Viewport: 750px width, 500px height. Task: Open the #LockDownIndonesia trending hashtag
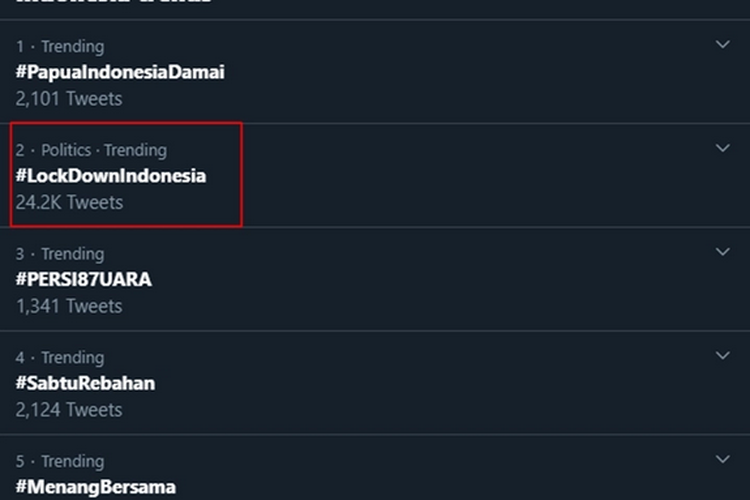click(x=111, y=176)
